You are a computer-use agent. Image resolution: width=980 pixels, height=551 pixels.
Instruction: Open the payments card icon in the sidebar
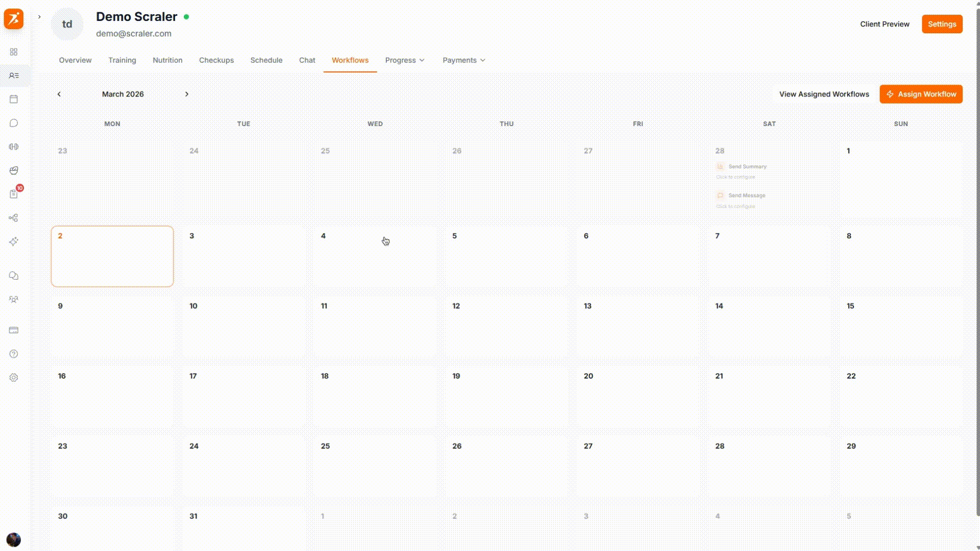click(14, 330)
